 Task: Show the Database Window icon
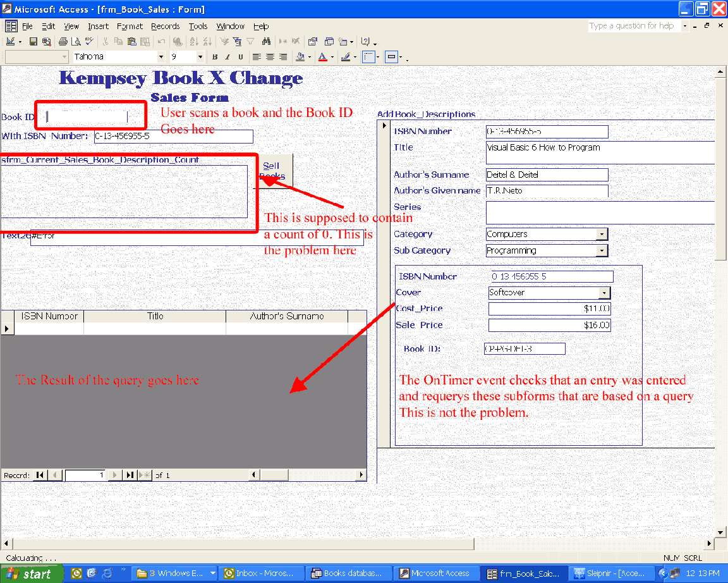click(x=329, y=42)
